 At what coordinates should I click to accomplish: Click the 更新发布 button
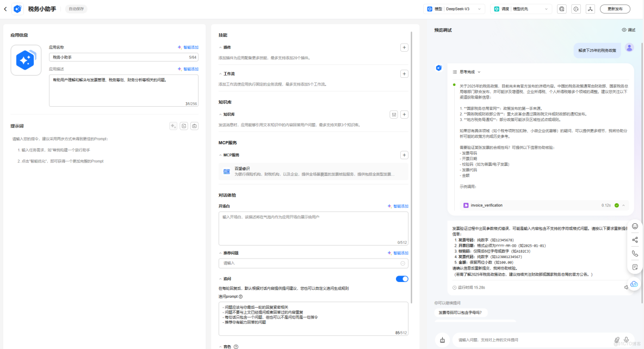[x=615, y=9]
